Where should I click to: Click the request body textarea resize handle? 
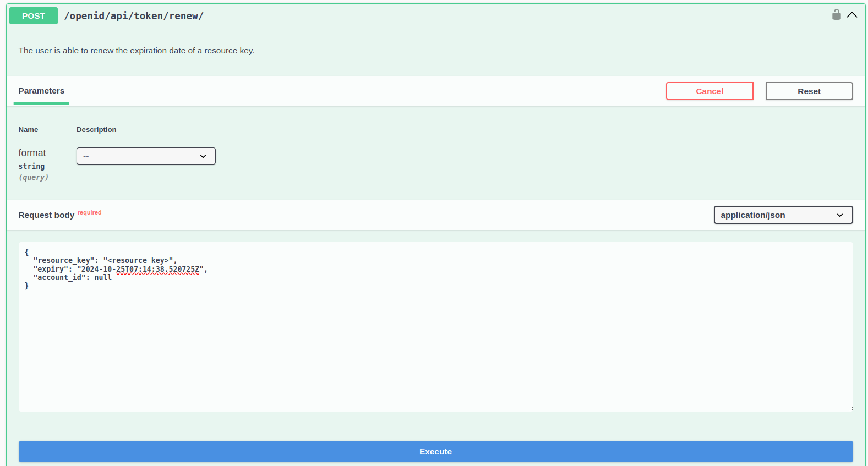pos(850,408)
